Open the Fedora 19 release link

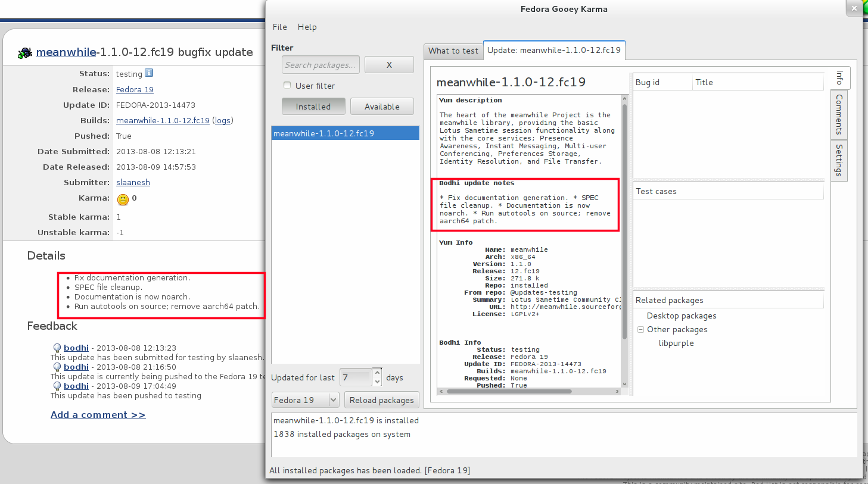point(135,89)
